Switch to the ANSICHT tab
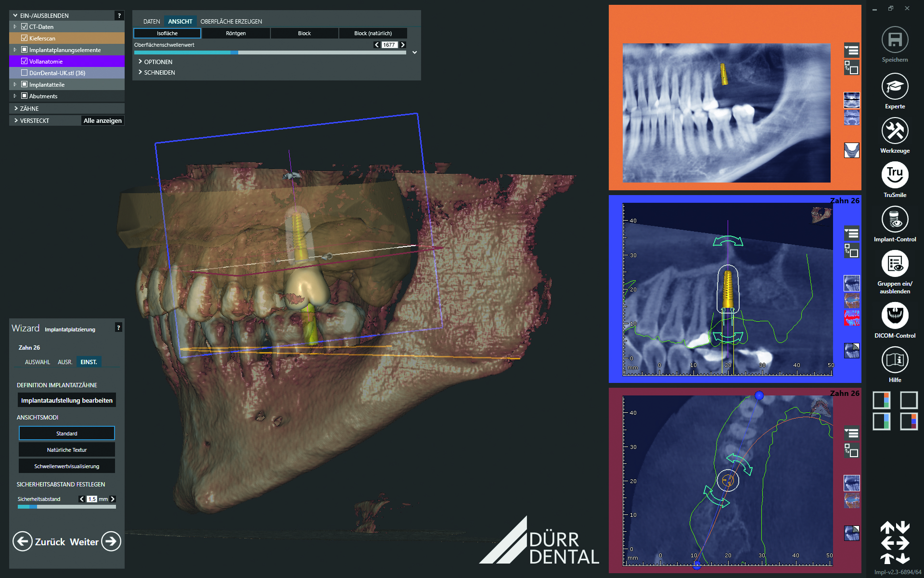The height and width of the screenshot is (578, 924). pyautogui.click(x=180, y=21)
